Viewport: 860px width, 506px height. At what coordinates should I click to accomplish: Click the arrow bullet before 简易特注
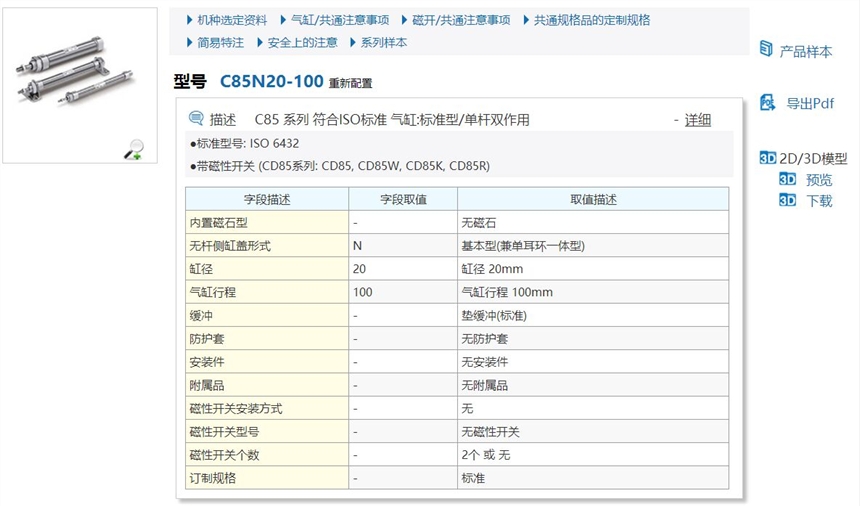[190, 43]
